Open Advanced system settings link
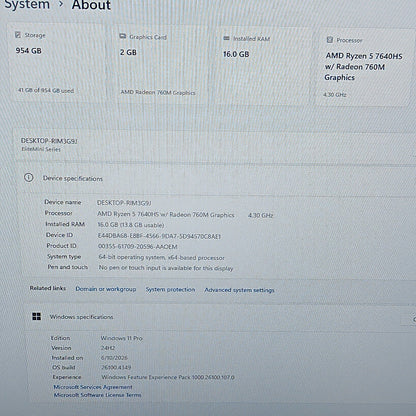The height and width of the screenshot is (416, 416). 239,290
